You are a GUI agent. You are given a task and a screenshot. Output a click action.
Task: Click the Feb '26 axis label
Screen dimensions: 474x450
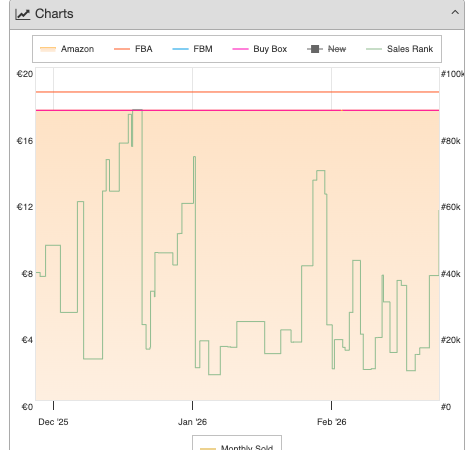[x=332, y=422]
